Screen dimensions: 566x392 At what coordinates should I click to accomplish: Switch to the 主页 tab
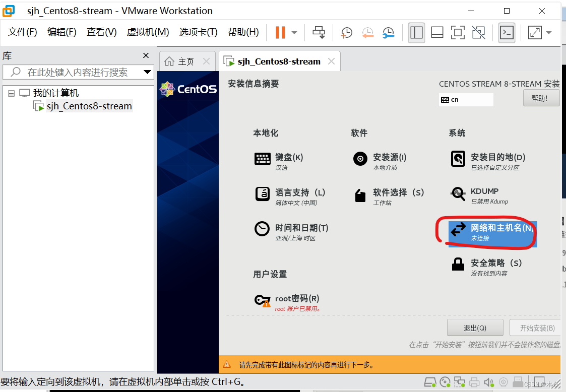186,62
